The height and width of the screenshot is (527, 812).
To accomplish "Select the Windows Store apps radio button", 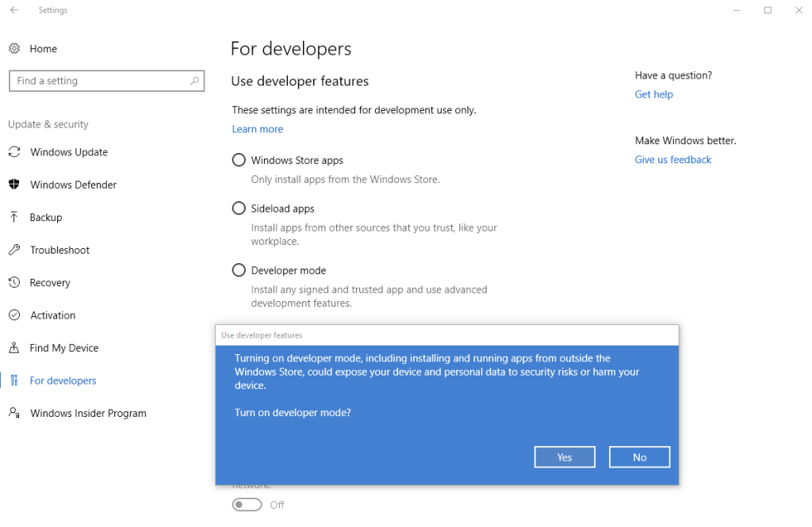I will click(239, 160).
